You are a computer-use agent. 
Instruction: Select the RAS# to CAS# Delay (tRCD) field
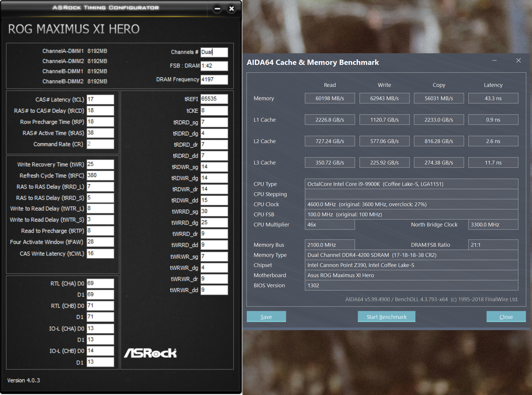[x=100, y=111]
